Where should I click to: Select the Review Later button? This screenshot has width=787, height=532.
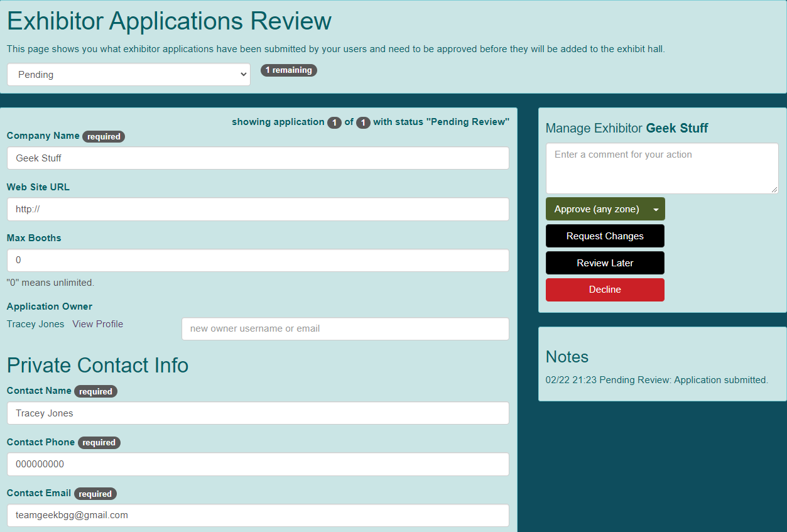coord(605,263)
